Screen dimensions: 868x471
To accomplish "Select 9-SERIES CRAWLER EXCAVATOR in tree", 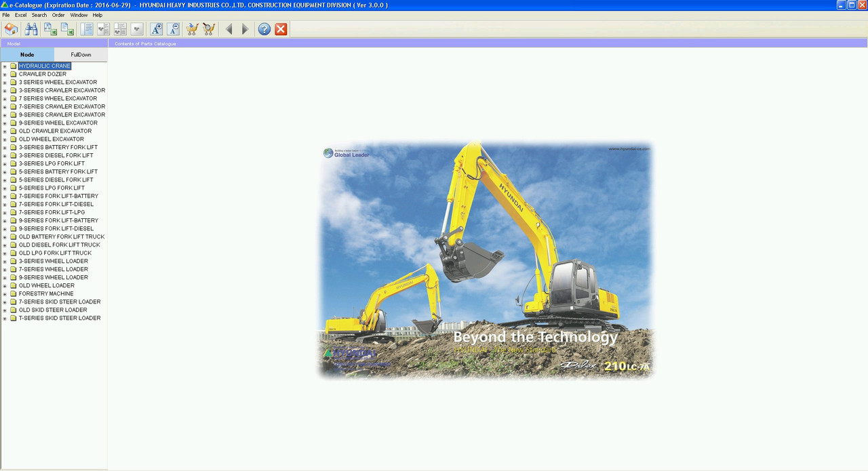I will (x=62, y=115).
